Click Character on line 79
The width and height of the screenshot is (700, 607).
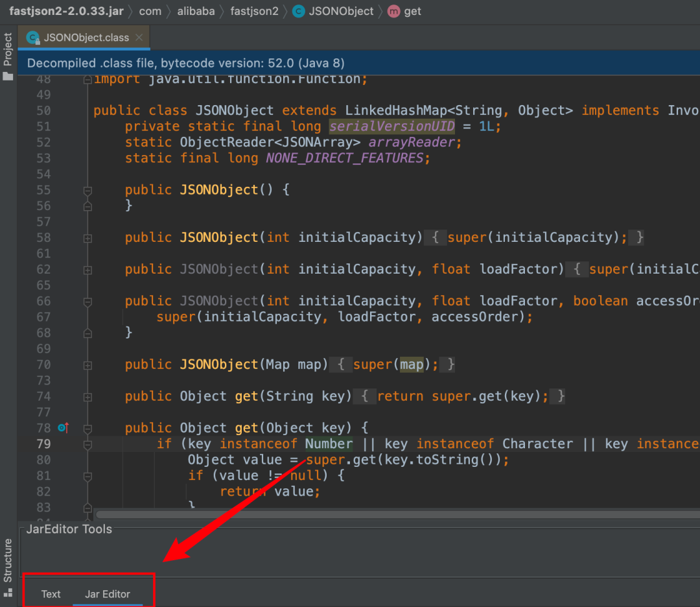coord(537,444)
